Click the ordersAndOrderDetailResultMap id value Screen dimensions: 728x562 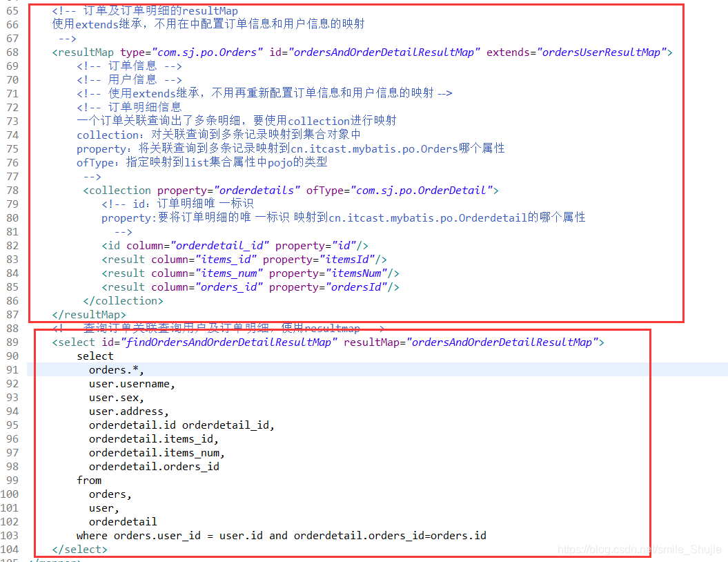click(384, 52)
